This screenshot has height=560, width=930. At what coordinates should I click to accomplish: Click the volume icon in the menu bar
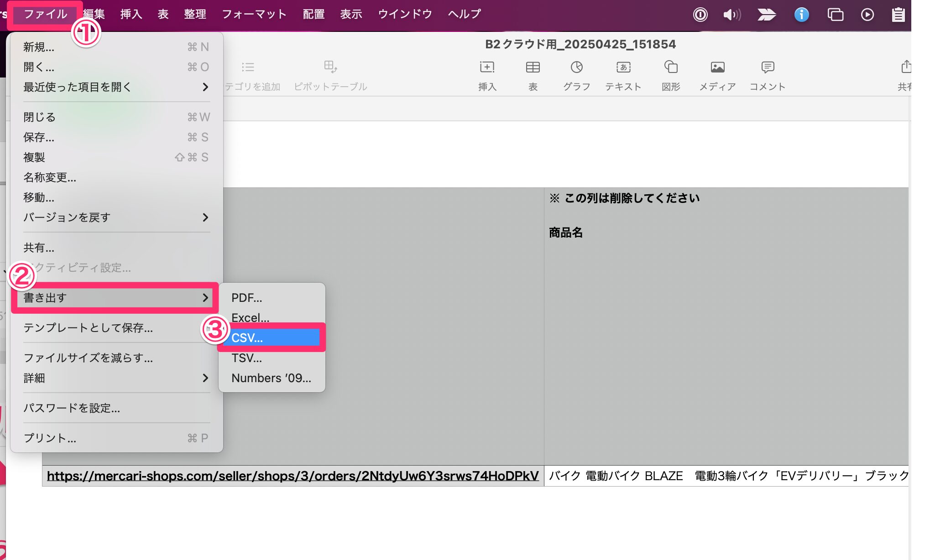point(732,14)
